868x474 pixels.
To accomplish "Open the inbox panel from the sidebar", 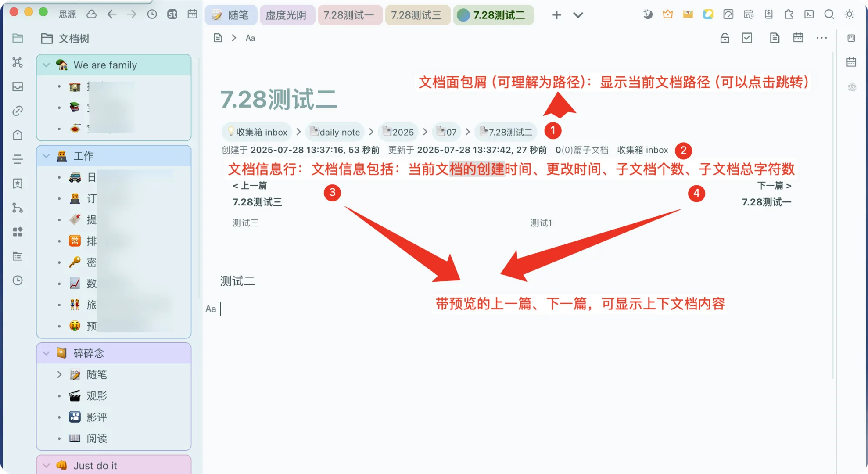I will [18, 87].
